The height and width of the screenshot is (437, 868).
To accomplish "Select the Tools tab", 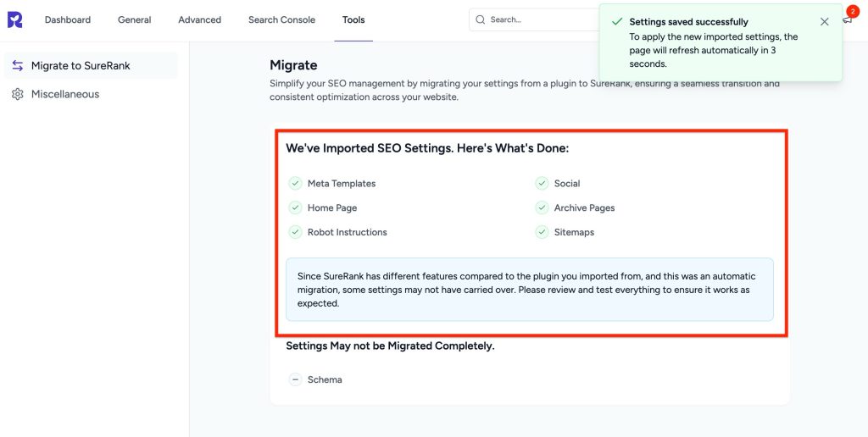I will pyautogui.click(x=353, y=20).
